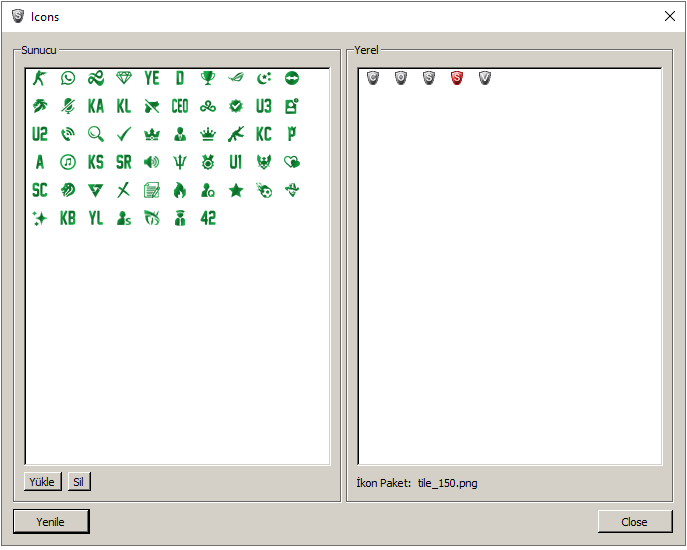
Task: Select the U1 icon
Action: click(x=236, y=163)
